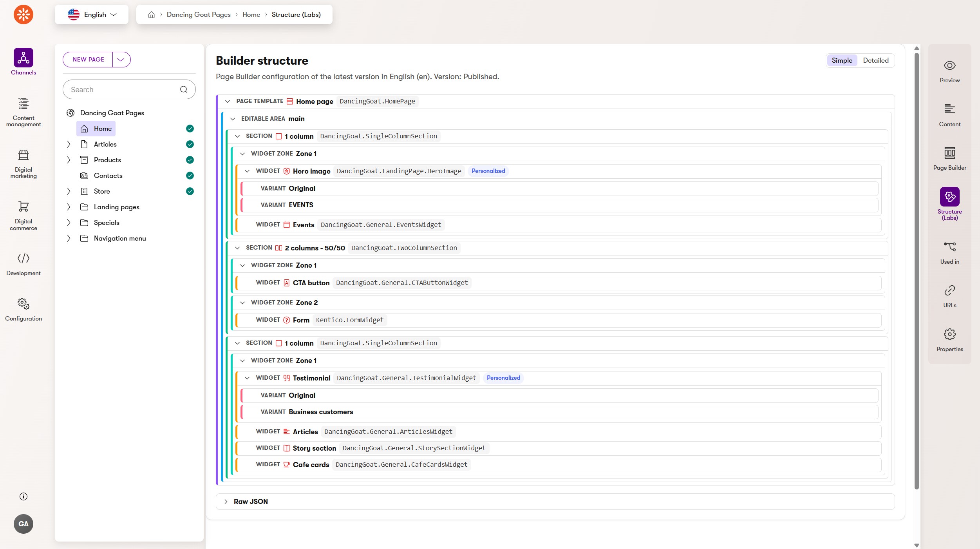The width and height of the screenshot is (980, 549).
Task: Click the Kentico logo icon
Action: pos(24,14)
